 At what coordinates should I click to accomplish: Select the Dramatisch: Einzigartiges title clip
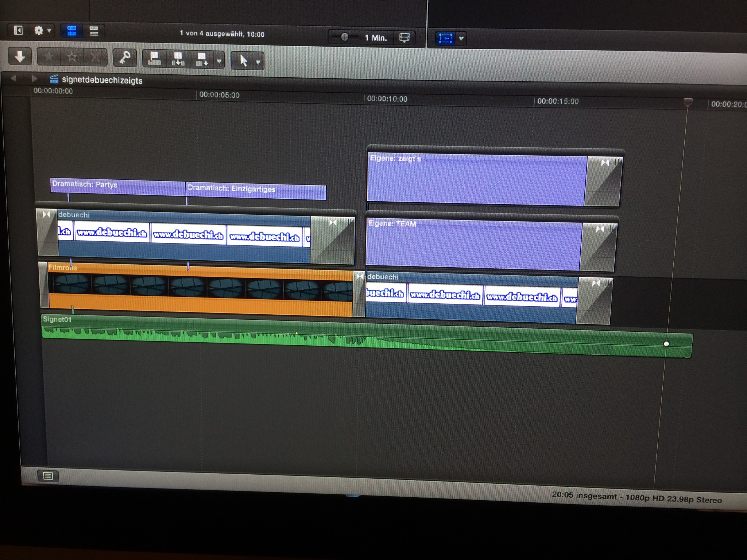point(256,191)
